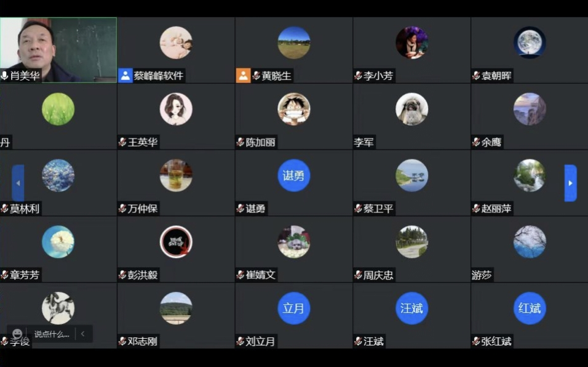Select 肖美华's live video tile

coord(58,50)
